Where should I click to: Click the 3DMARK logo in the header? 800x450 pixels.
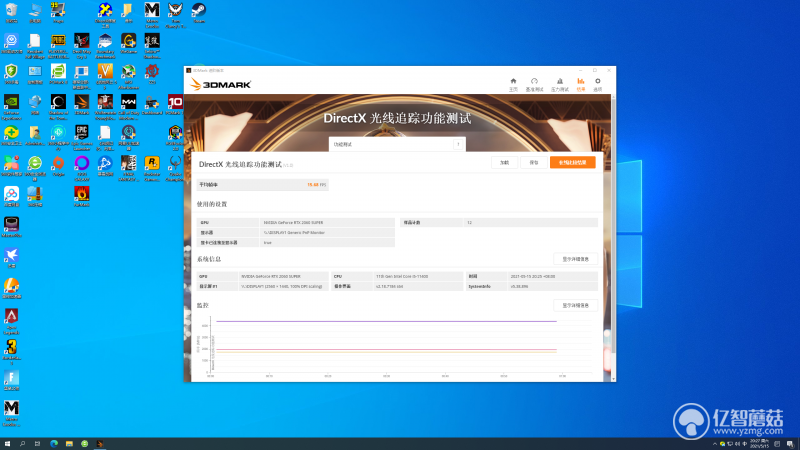(x=220, y=84)
